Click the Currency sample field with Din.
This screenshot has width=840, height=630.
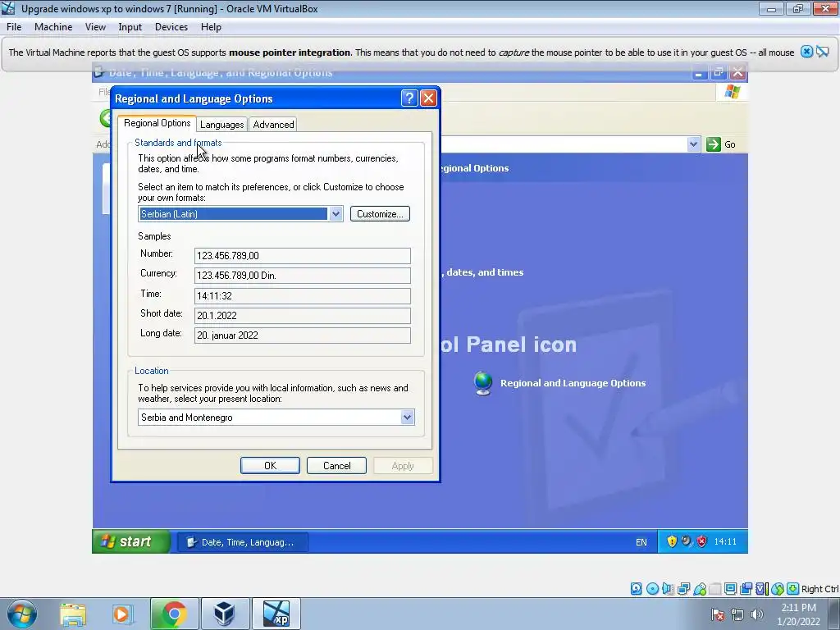(302, 276)
